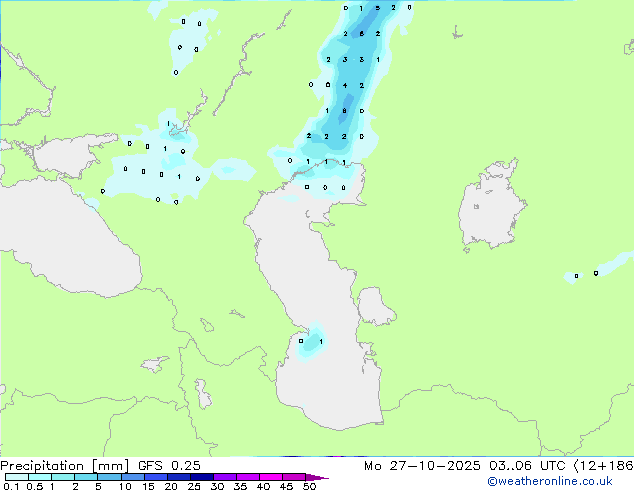Click the legend label "50"
The image size is (634, 490).
point(309,486)
